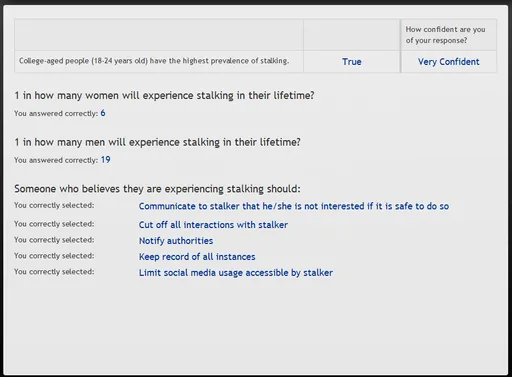Click 'You correctly selected:' beside Limit social media usage
This screenshot has height=377, width=512.
point(54,272)
